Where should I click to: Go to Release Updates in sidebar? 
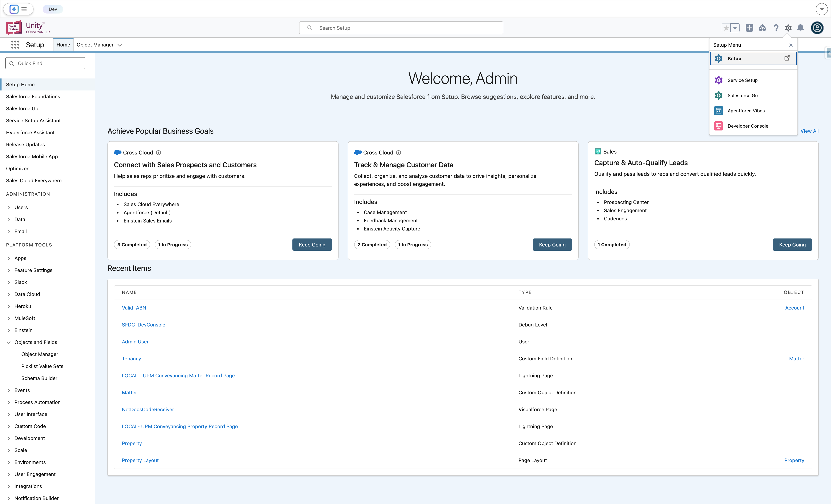[x=25, y=145]
